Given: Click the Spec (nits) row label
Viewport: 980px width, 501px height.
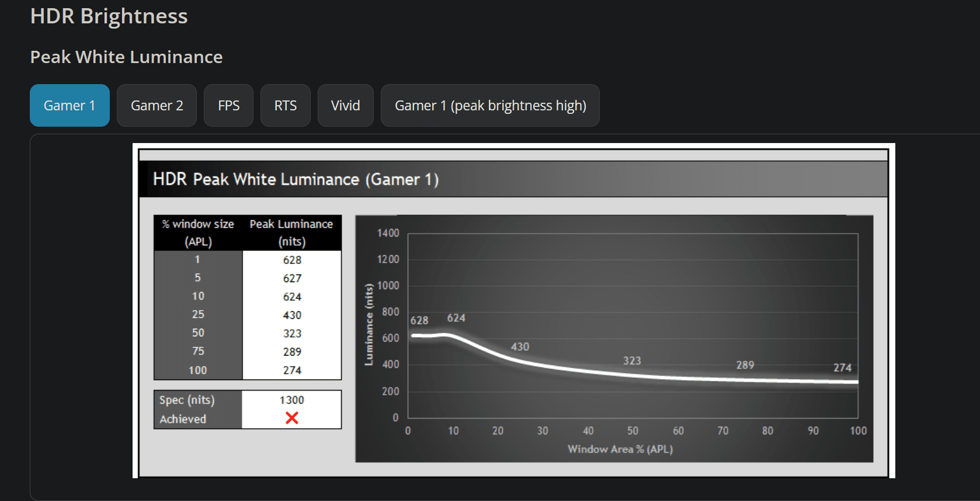Looking at the screenshot, I should click(187, 400).
